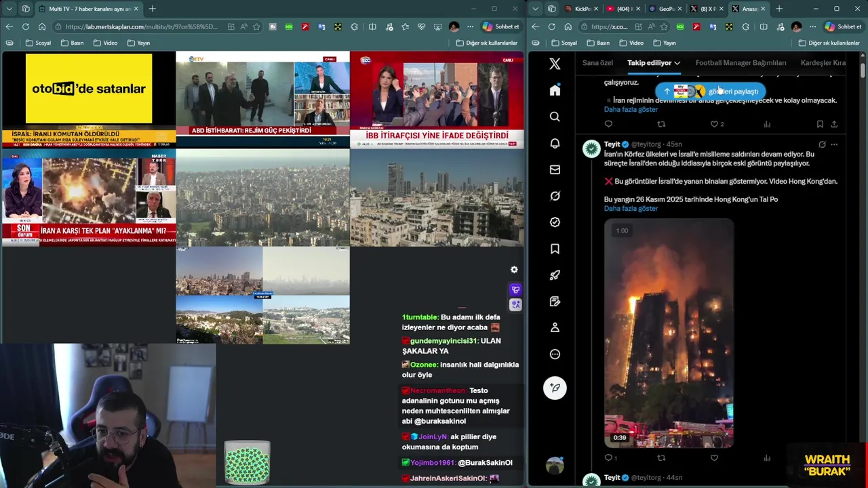Screen dimensions: 868x488
Task: Open account avatar at X sidebar bottom
Action: click(x=555, y=466)
